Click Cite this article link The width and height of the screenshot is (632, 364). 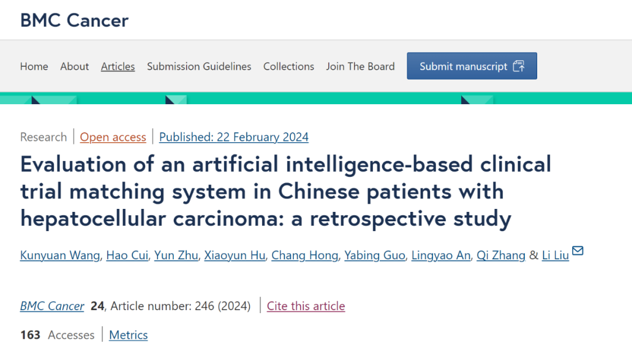coord(306,306)
